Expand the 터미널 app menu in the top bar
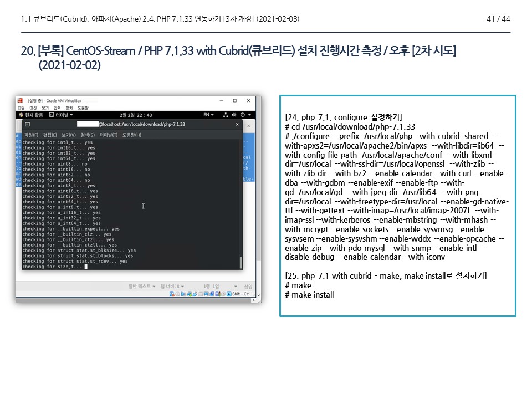Image resolution: width=532 pixels, height=399 pixels. click(62, 115)
